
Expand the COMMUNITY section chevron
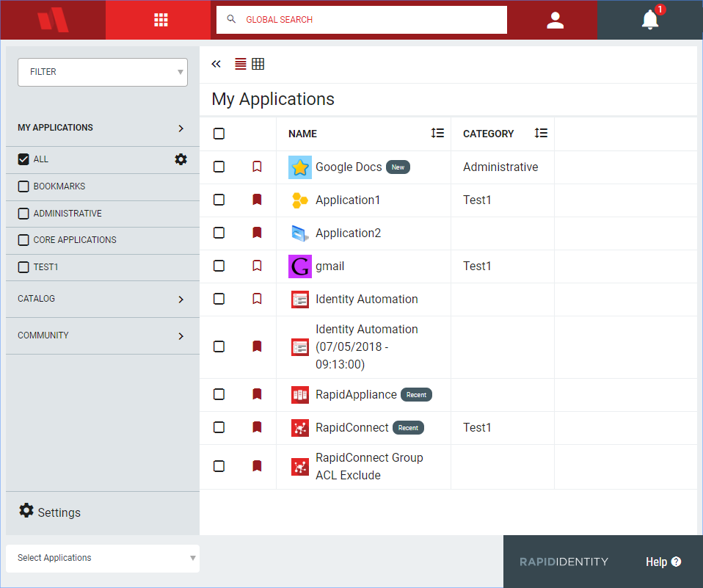coord(181,336)
